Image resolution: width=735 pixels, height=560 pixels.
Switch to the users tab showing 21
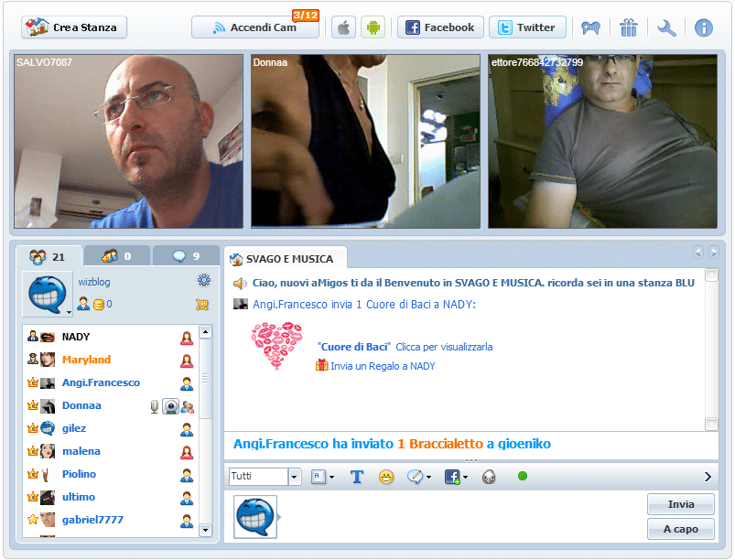coord(49,256)
